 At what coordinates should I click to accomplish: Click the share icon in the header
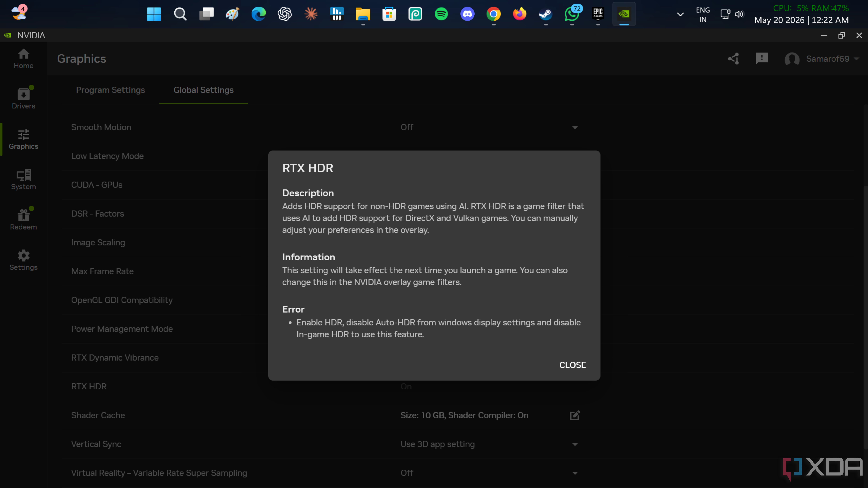coord(734,59)
